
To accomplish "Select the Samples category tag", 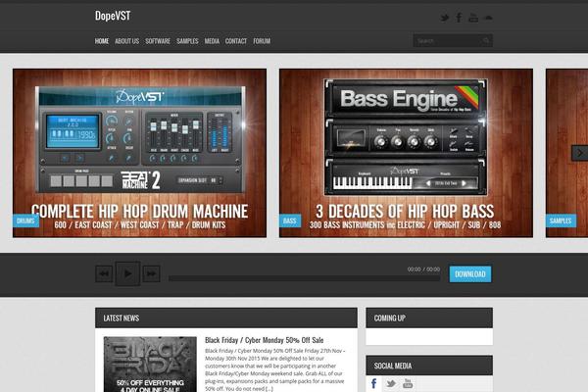I will pyautogui.click(x=561, y=220).
